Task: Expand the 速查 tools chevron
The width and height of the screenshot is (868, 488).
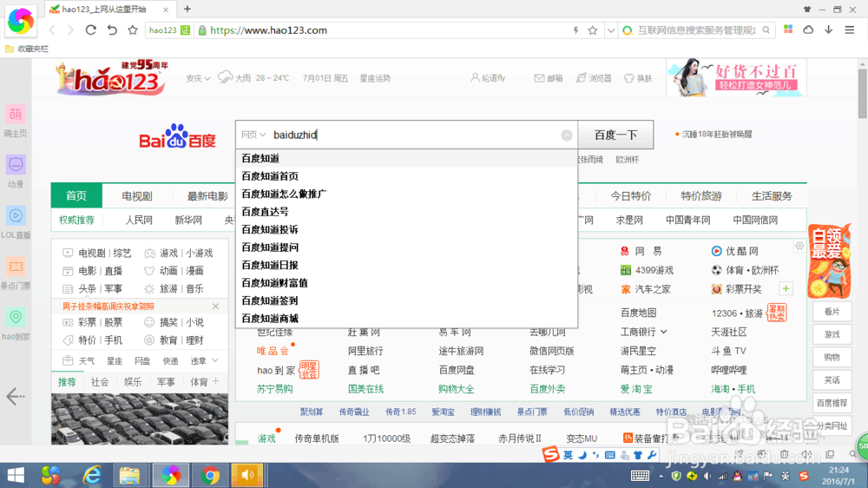Action: (x=214, y=360)
